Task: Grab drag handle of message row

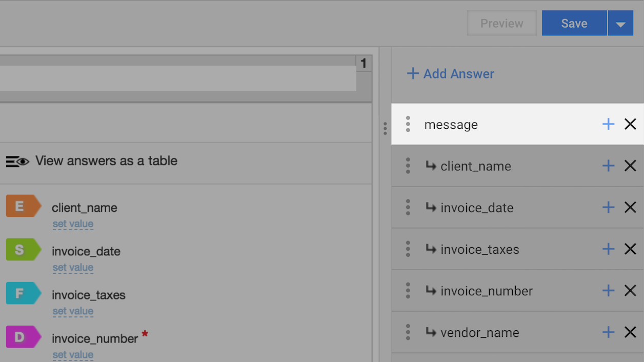Action: (x=408, y=124)
